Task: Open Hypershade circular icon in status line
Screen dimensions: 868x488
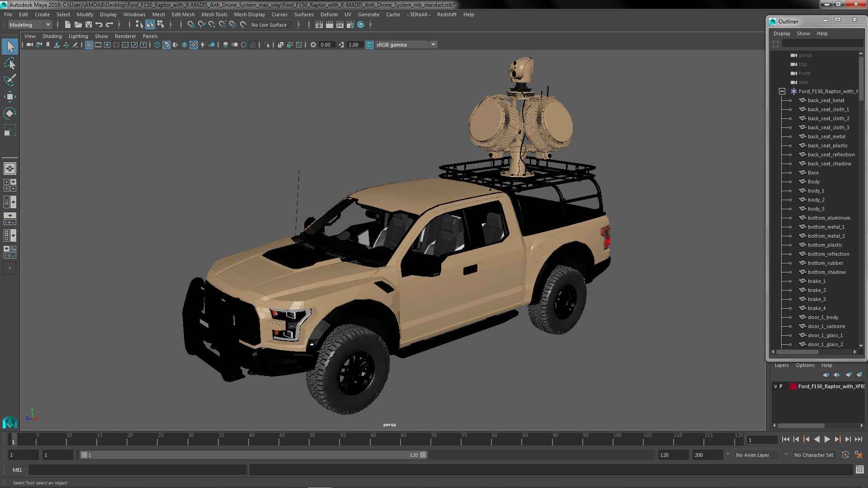Action: 361,25
